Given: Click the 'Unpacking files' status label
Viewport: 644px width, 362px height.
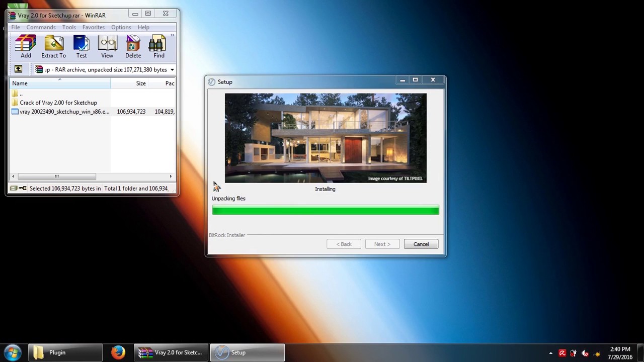Looking at the screenshot, I should tap(228, 199).
